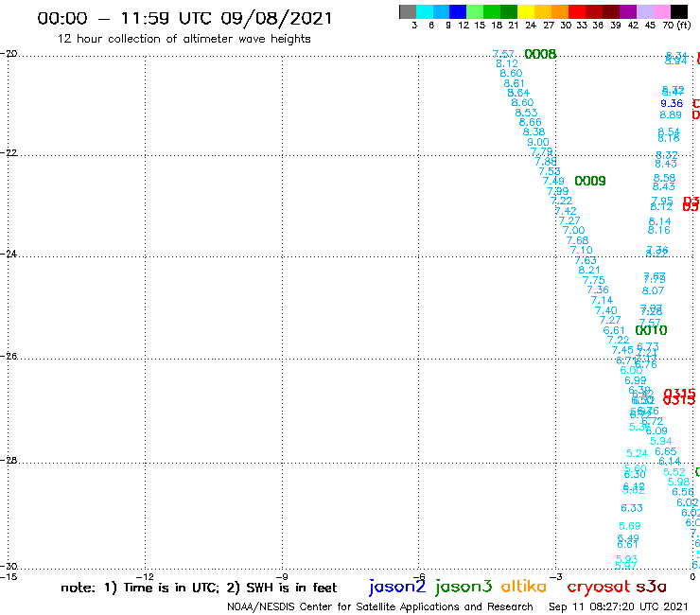700x615 pixels.
Task: Click the subtitle '12 hour collection of altimeter wave heights'
Action: tap(184, 39)
